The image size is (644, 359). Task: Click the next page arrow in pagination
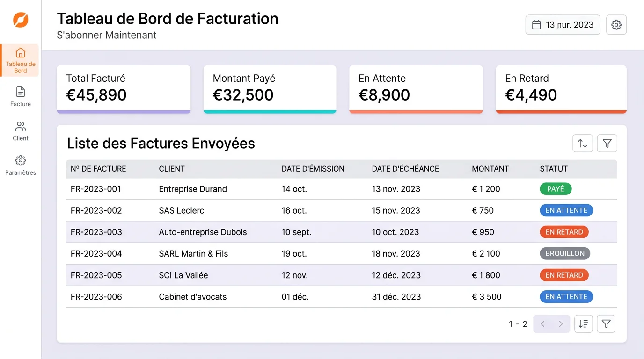point(561,323)
